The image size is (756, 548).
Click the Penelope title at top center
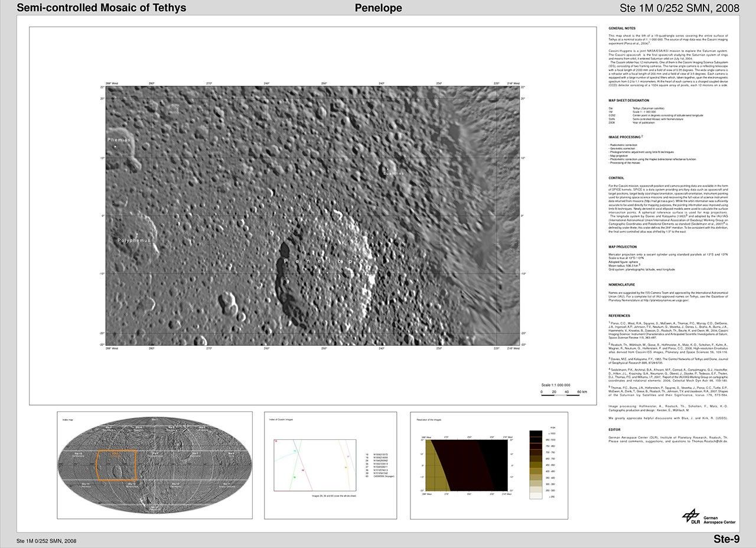[378, 8]
